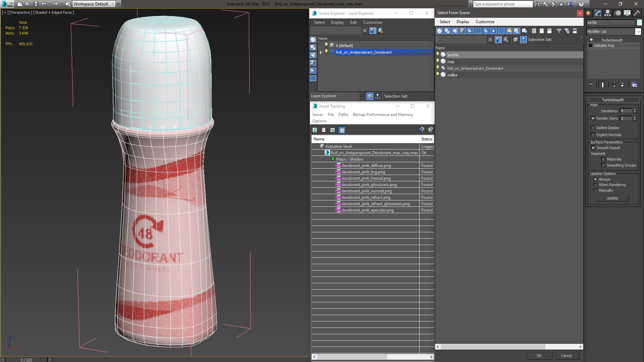The height and width of the screenshot is (362, 644).
Task: Click Select All icon in Select From Scene
Action: click(x=534, y=31)
